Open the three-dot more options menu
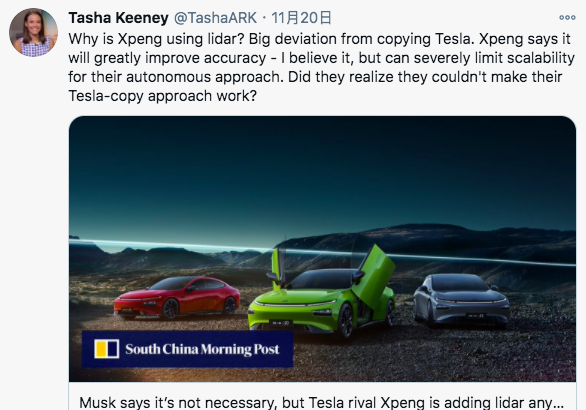Viewport: 586px width, 410px height. [567, 18]
